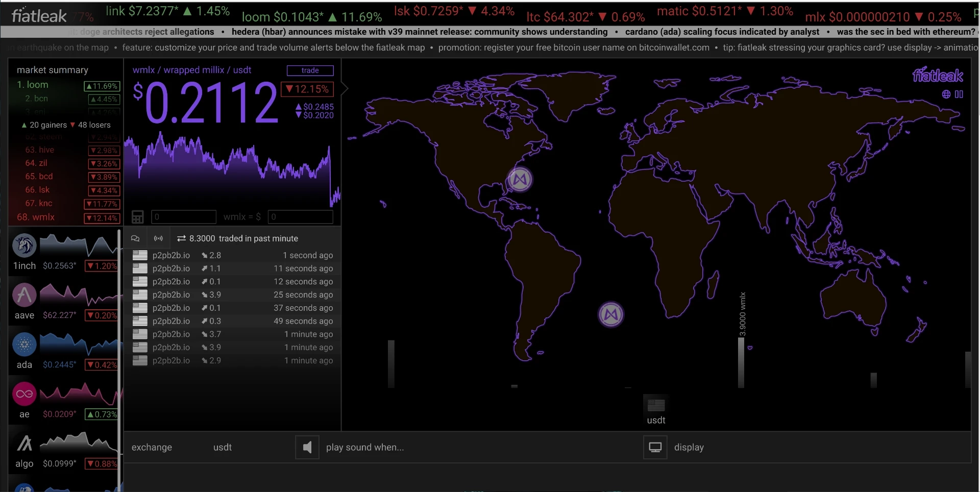Open the 'doge architects reject allegations' headline
The width and height of the screenshot is (980, 492).
coord(147,32)
